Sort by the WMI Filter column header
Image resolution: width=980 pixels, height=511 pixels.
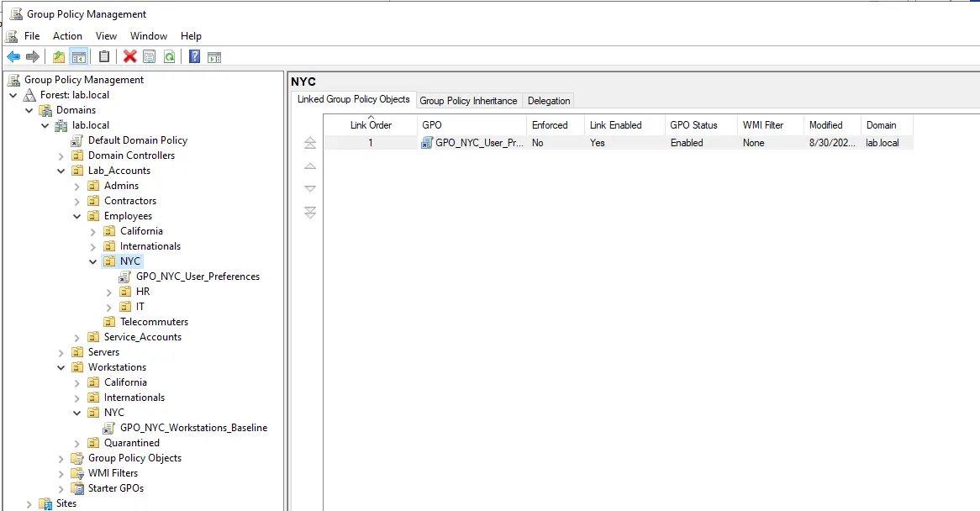(771, 125)
